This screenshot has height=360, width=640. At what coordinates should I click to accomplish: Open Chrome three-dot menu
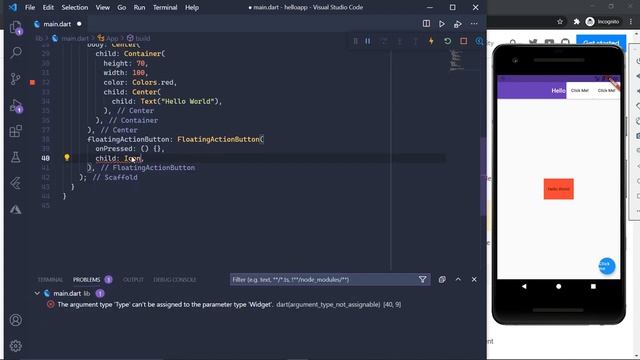pyautogui.click(x=631, y=22)
